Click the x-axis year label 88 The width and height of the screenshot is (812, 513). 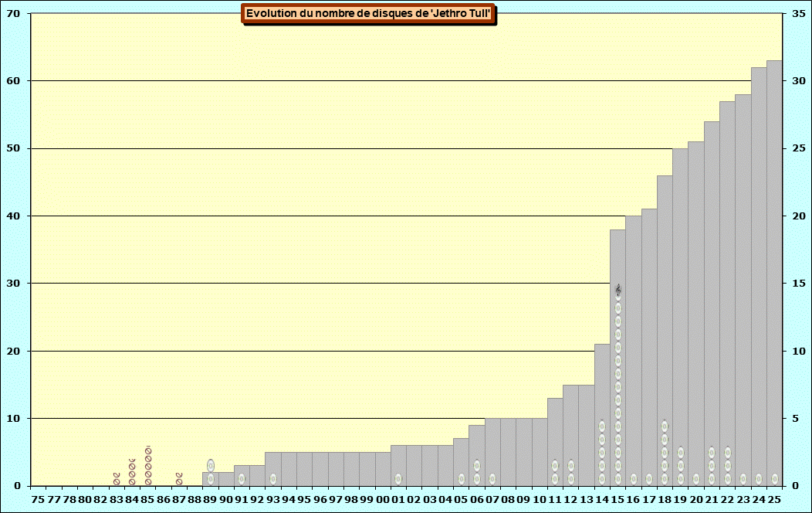coord(195,500)
